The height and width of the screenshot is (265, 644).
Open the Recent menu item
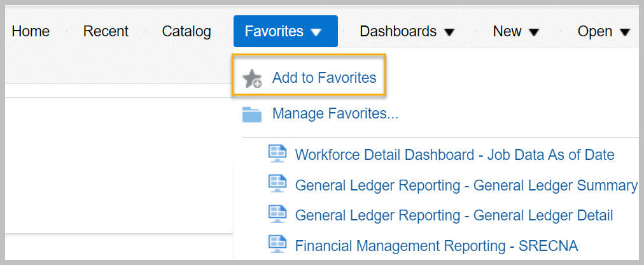pyautogui.click(x=106, y=31)
